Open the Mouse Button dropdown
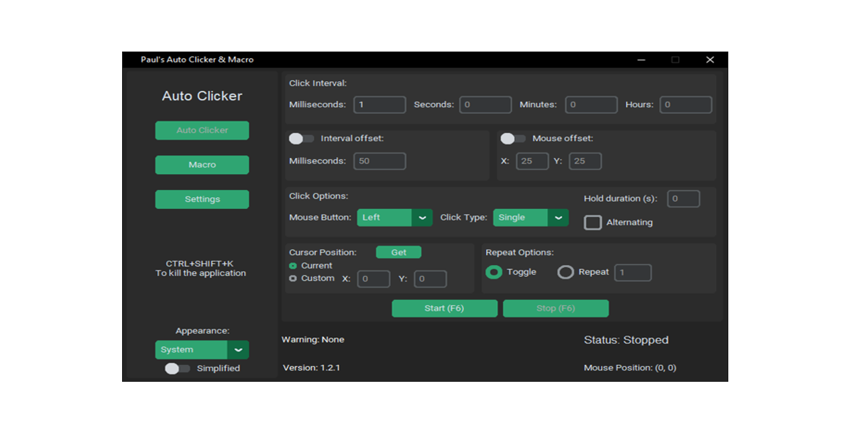 pyautogui.click(x=395, y=217)
